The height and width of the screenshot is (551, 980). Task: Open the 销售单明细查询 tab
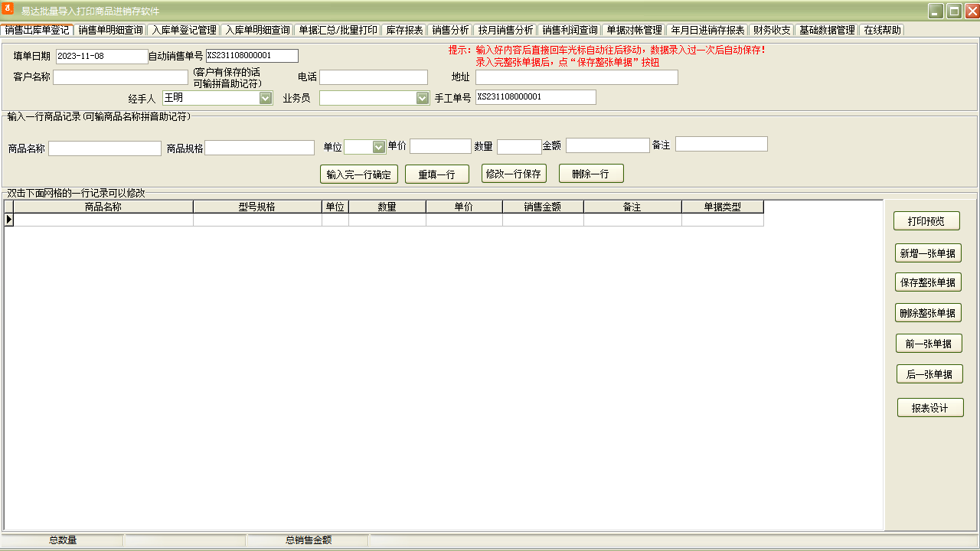[x=110, y=31]
